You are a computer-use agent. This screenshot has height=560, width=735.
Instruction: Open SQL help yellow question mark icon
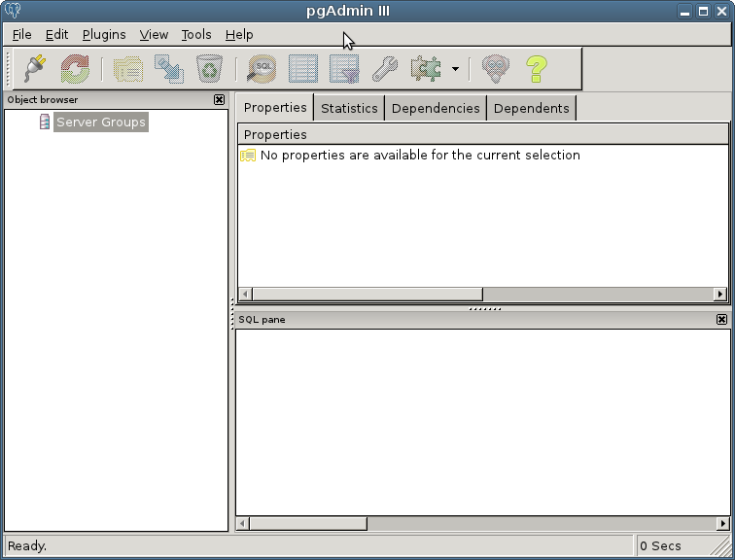coord(537,69)
